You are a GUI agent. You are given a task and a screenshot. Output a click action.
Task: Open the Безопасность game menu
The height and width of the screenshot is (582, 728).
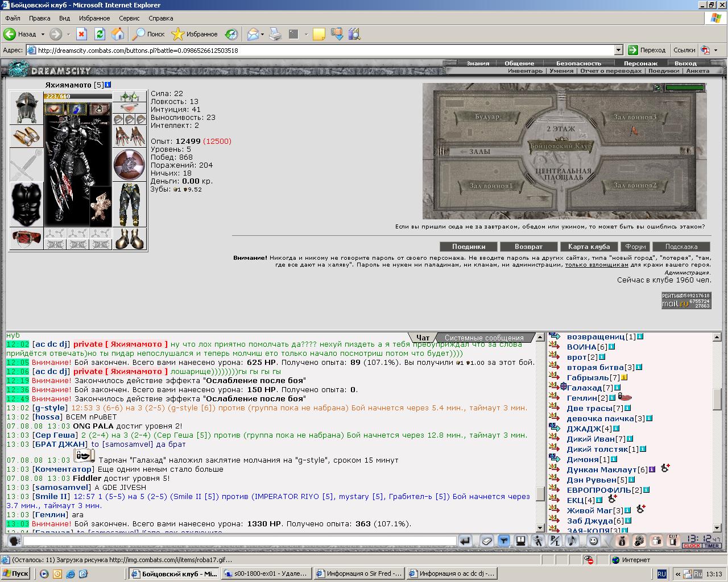[x=578, y=63]
